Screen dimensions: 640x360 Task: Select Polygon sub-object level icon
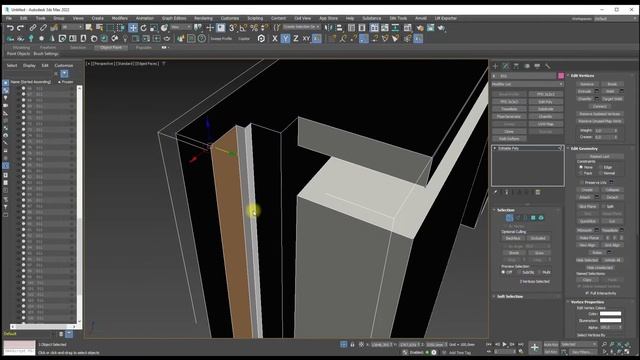pyautogui.click(x=533, y=218)
